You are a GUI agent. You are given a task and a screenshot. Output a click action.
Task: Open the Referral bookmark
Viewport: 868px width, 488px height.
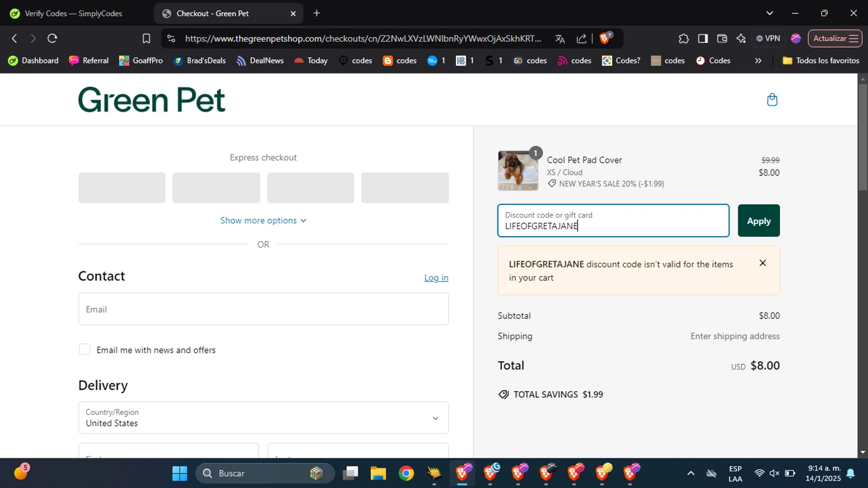point(89,60)
